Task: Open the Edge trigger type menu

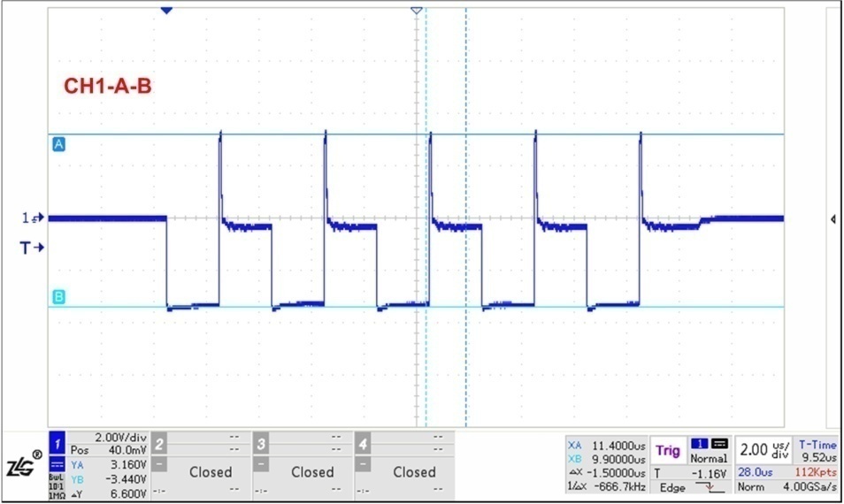Action: tap(672, 487)
